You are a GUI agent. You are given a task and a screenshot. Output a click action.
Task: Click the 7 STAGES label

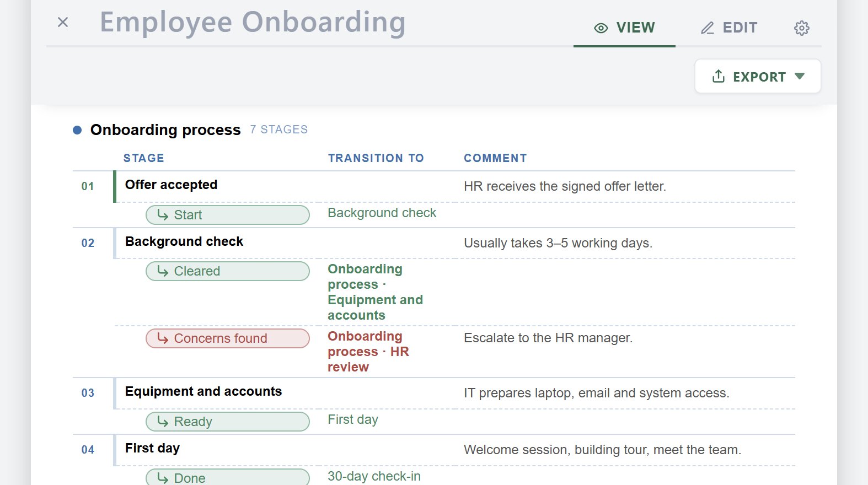278,130
